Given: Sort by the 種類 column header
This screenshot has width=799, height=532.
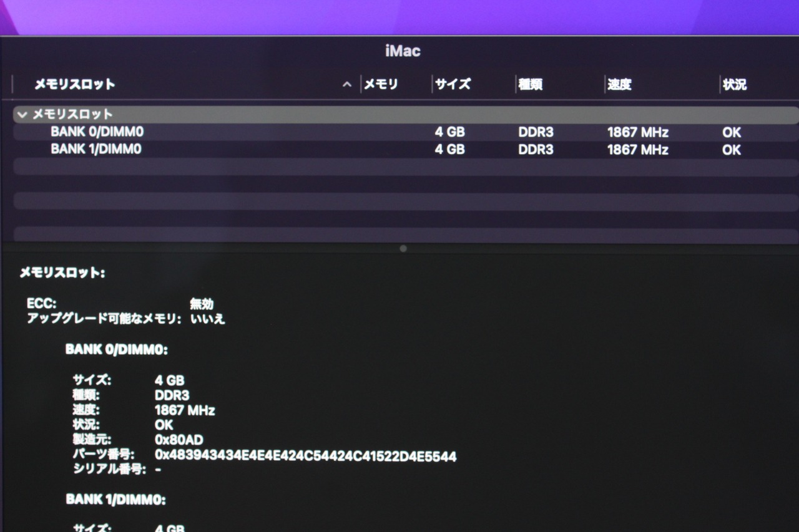Looking at the screenshot, I should 531,84.
